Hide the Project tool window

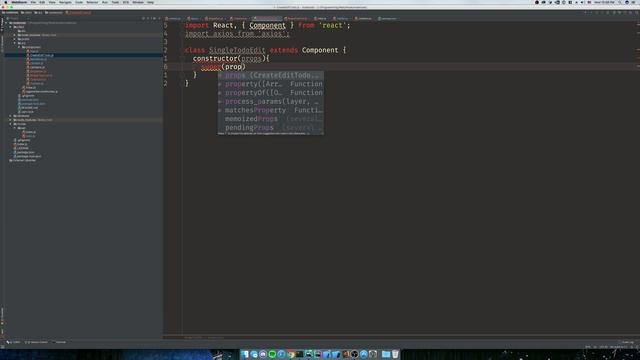(x=159, y=18)
